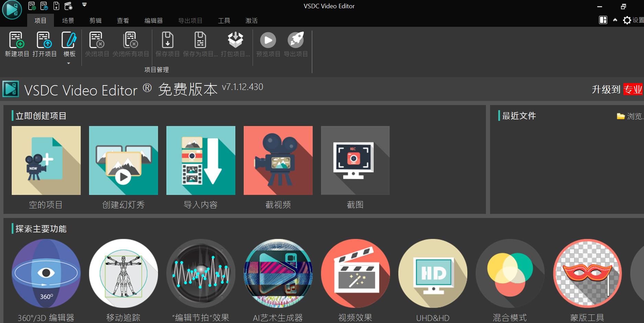This screenshot has height=323, width=644.
Task: Click the 保存为项目 (Save As) icon
Action: point(200,40)
